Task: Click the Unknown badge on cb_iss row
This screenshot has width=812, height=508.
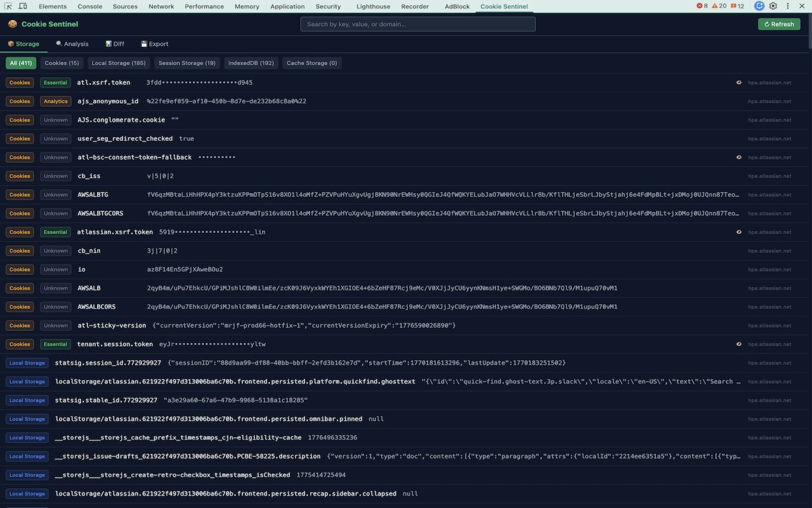Action: pyautogui.click(x=55, y=176)
